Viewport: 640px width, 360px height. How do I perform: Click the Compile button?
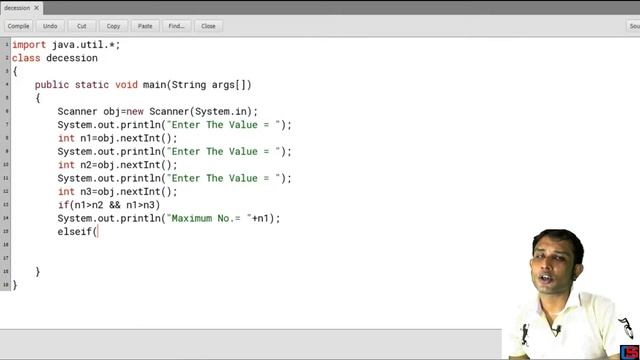(18, 26)
